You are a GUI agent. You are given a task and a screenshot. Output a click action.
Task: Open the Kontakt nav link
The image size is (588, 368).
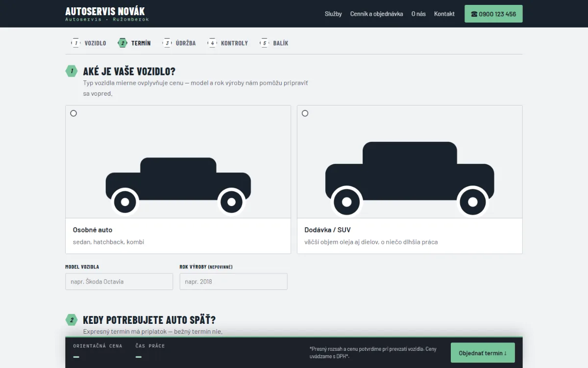click(x=444, y=14)
